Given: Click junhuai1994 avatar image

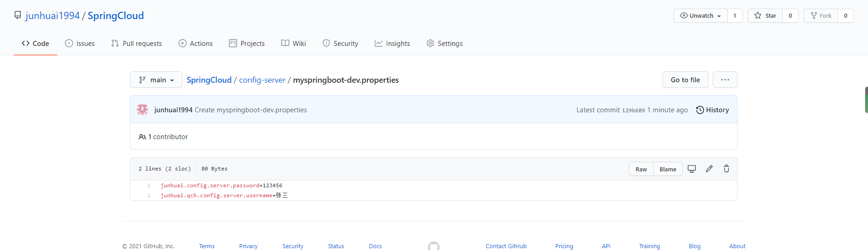Looking at the screenshot, I should (143, 110).
